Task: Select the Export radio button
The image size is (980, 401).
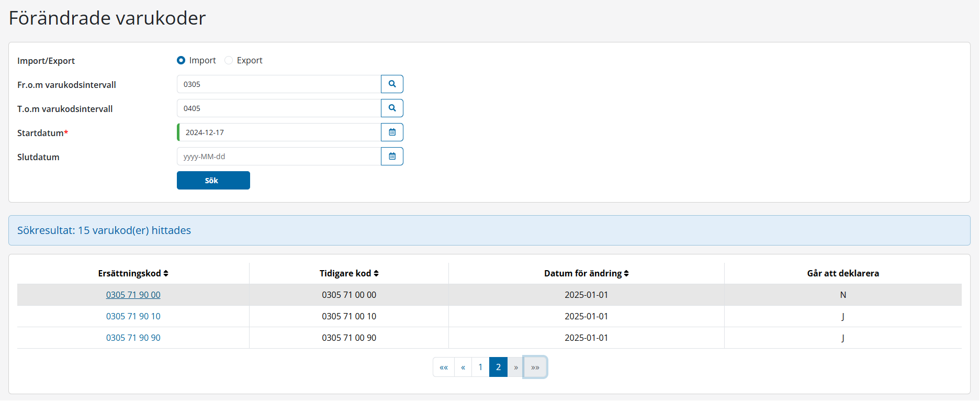Action: tap(229, 60)
